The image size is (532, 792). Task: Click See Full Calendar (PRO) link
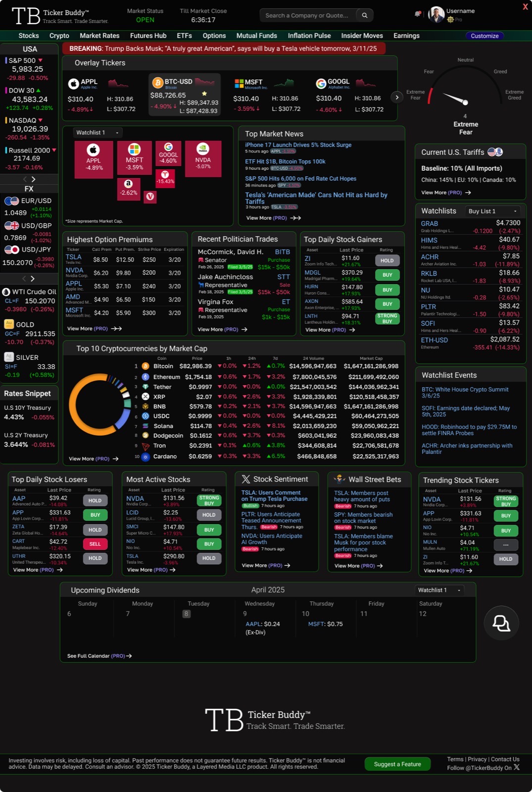[99, 656]
